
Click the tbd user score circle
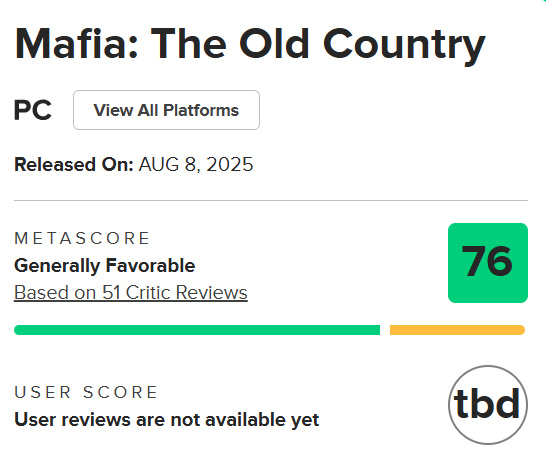[x=488, y=405]
